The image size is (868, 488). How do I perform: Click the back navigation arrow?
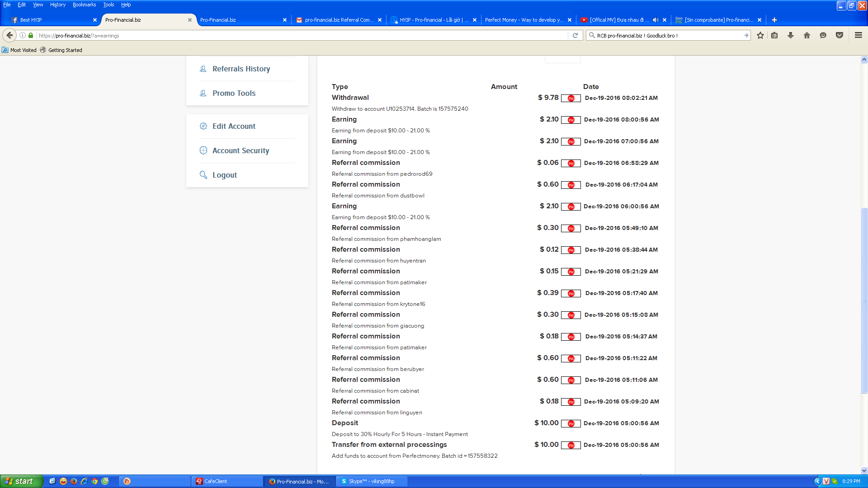pos(9,35)
